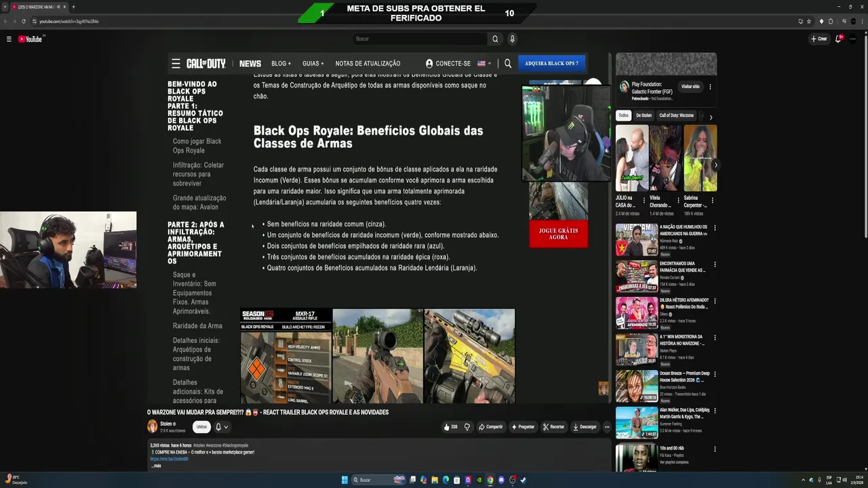Image resolution: width=868 pixels, height=488 pixels.
Task: Open File Explorer from the taskbar
Action: pos(435,480)
